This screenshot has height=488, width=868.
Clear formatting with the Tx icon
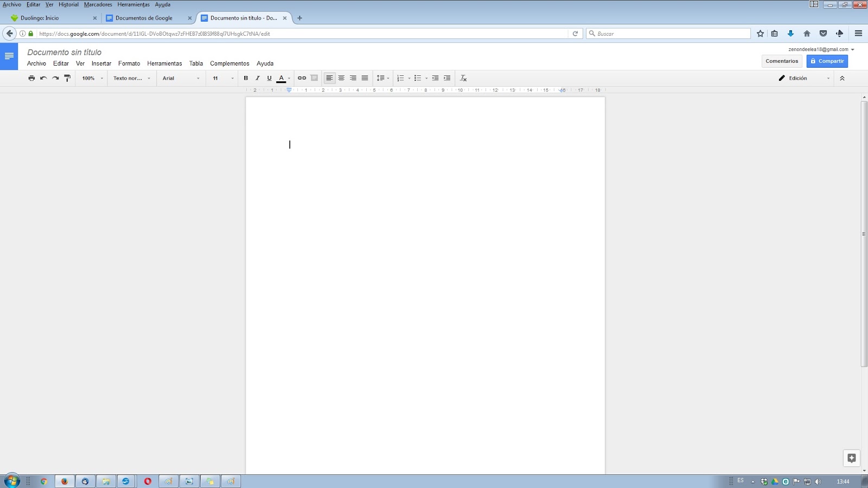pos(463,78)
